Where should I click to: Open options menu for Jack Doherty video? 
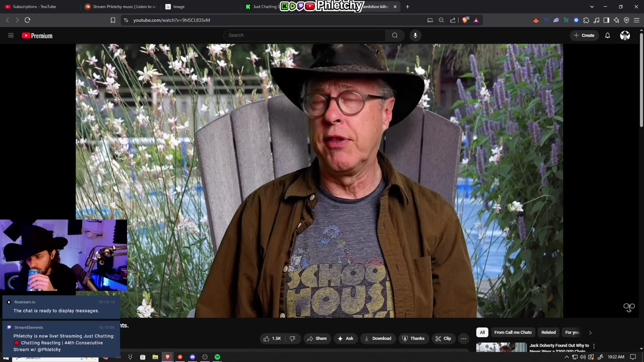coord(594,346)
